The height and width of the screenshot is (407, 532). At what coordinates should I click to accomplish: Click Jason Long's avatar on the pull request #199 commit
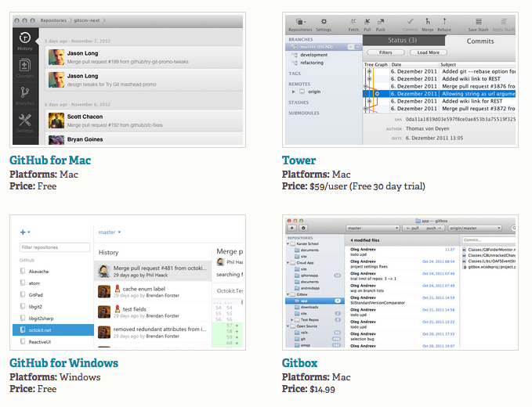pos(56,57)
